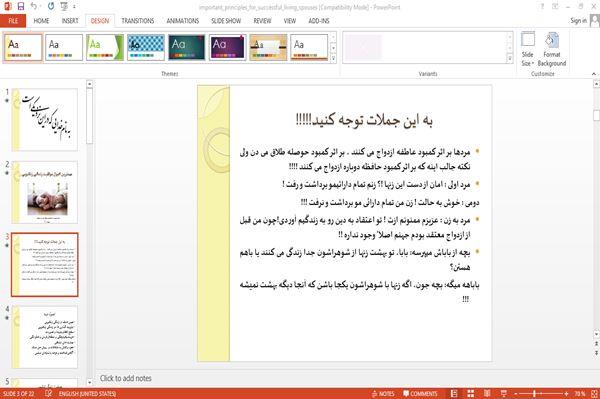
Task: Apply the plain white Office theme
Action: tap(64, 47)
